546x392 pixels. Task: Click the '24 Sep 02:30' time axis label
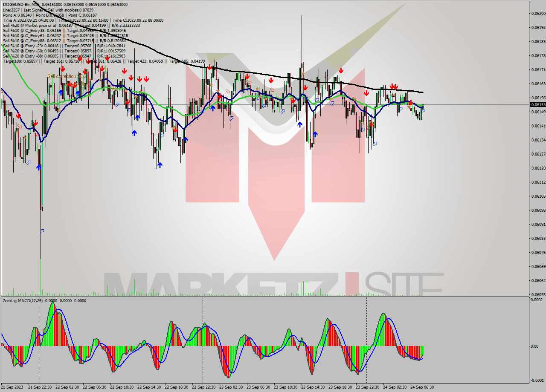click(395, 387)
